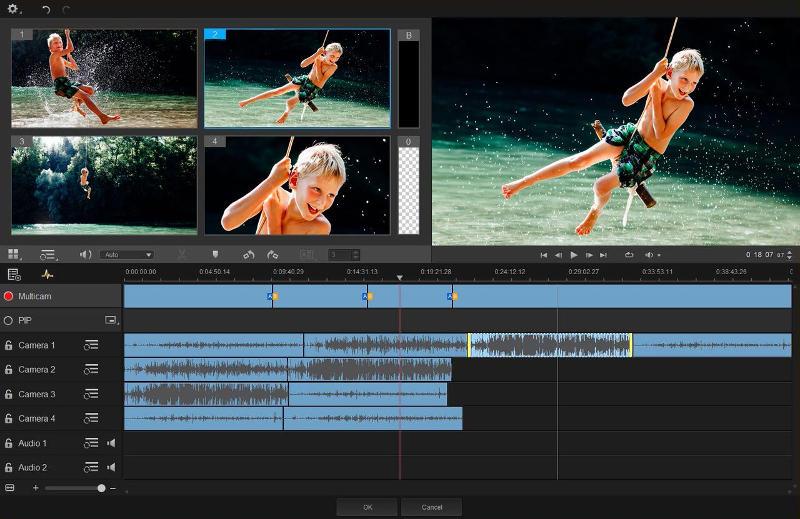Viewport: 800px width, 519px height.
Task: Toggle the Audio 2 track lock
Action: coord(9,467)
